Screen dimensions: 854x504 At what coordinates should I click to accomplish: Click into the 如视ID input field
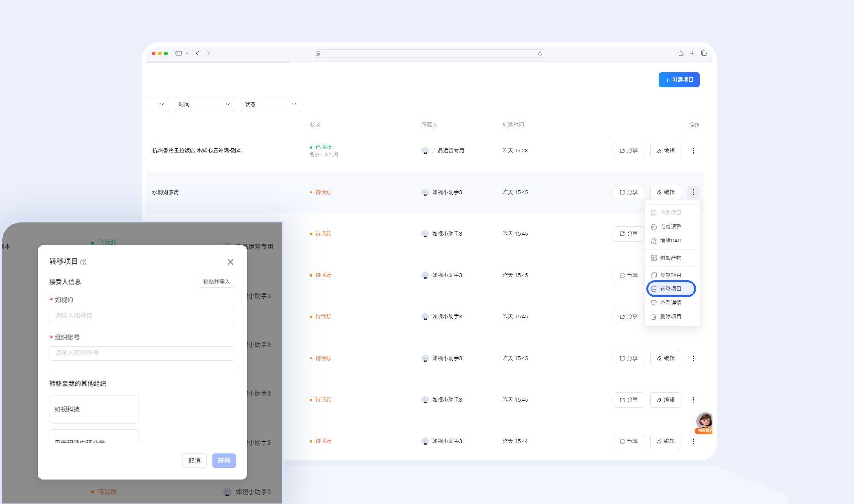[142, 316]
